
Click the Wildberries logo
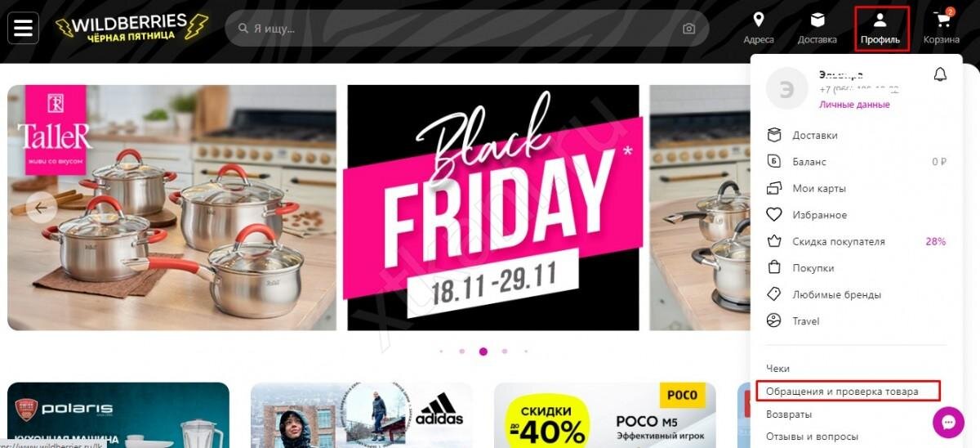click(x=131, y=29)
